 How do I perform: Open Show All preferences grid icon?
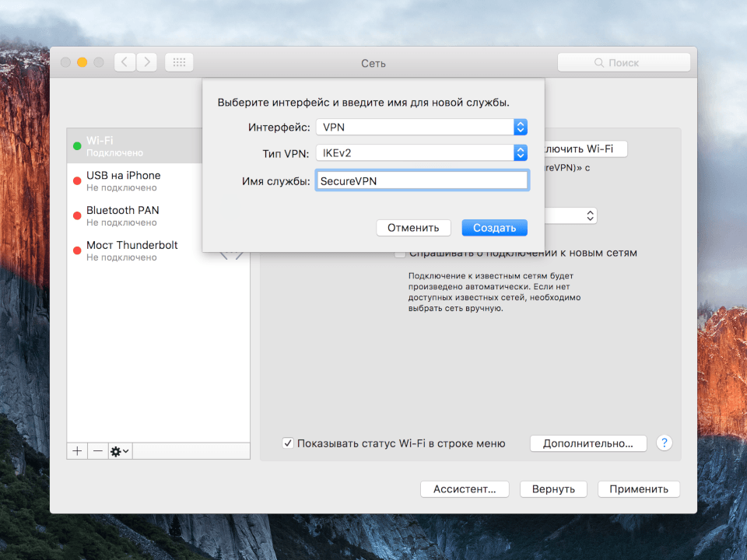click(x=178, y=61)
